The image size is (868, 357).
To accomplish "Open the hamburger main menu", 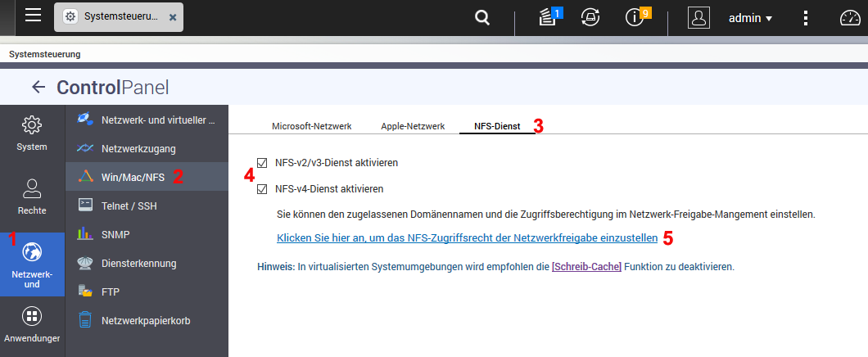I will [34, 16].
